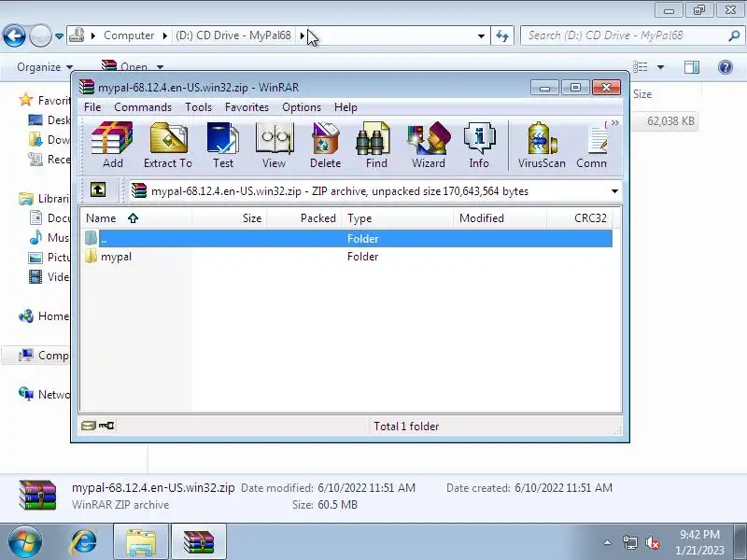
Task: Open the WinRAR address path dropdown
Action: click(x=614, y=191)
